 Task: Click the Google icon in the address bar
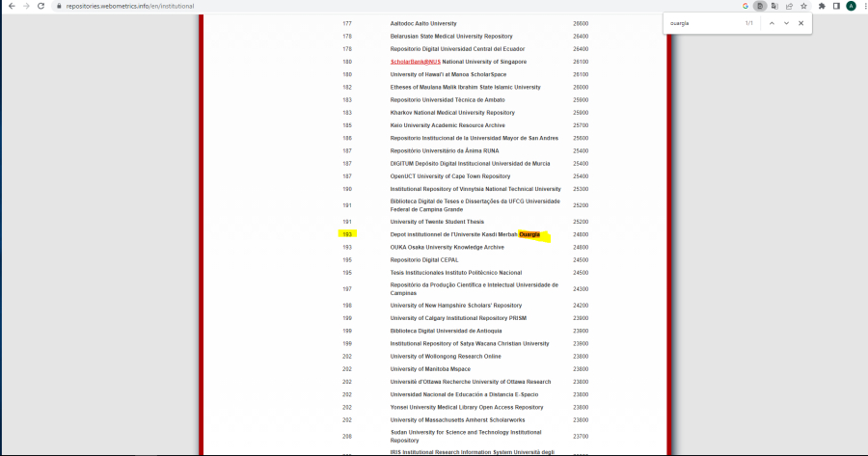click(746, 6)
